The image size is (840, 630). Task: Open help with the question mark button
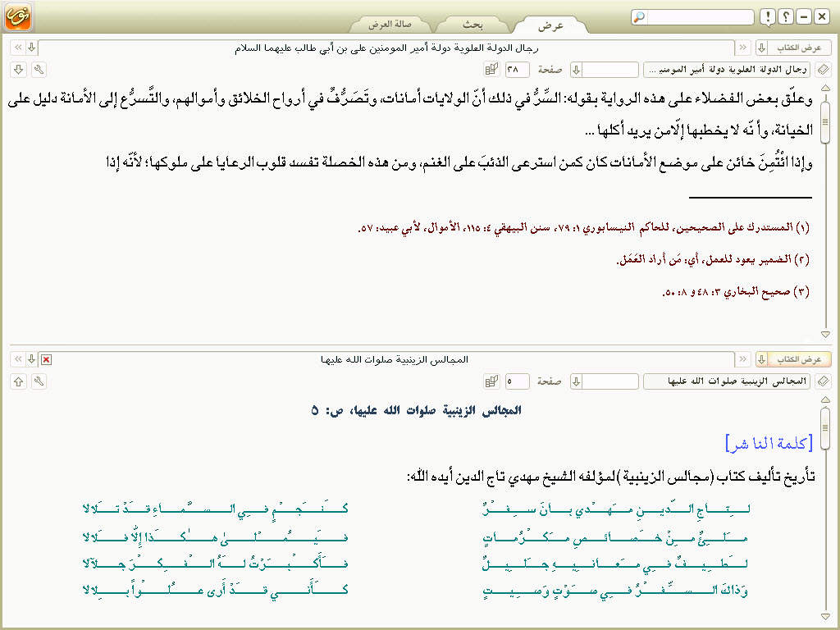click(785, 17)
